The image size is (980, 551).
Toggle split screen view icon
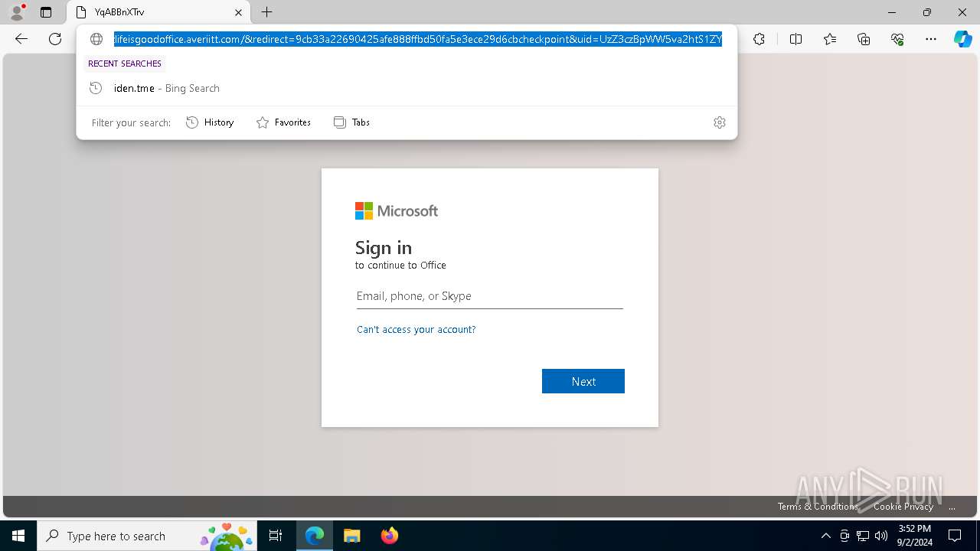795,39
